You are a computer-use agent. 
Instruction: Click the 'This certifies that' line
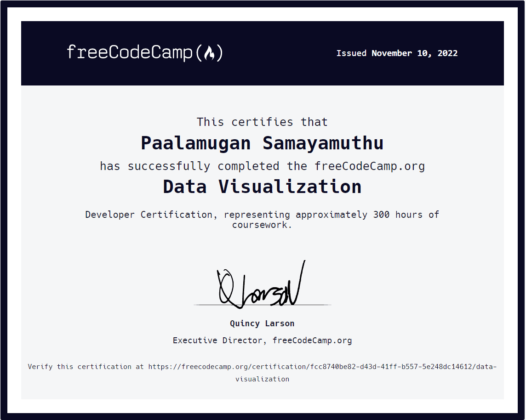click(x=262, y=122)
